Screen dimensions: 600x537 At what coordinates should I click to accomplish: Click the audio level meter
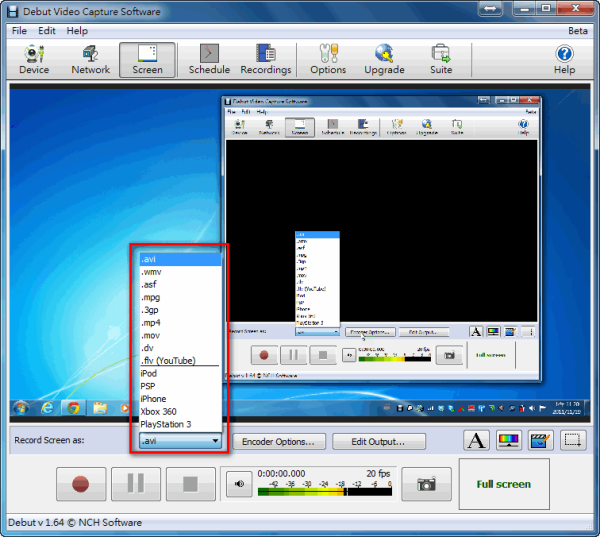click(x=325, y=491)
